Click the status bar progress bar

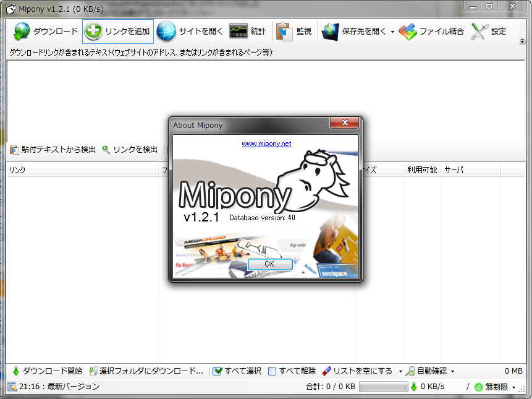tap(383, 387)
